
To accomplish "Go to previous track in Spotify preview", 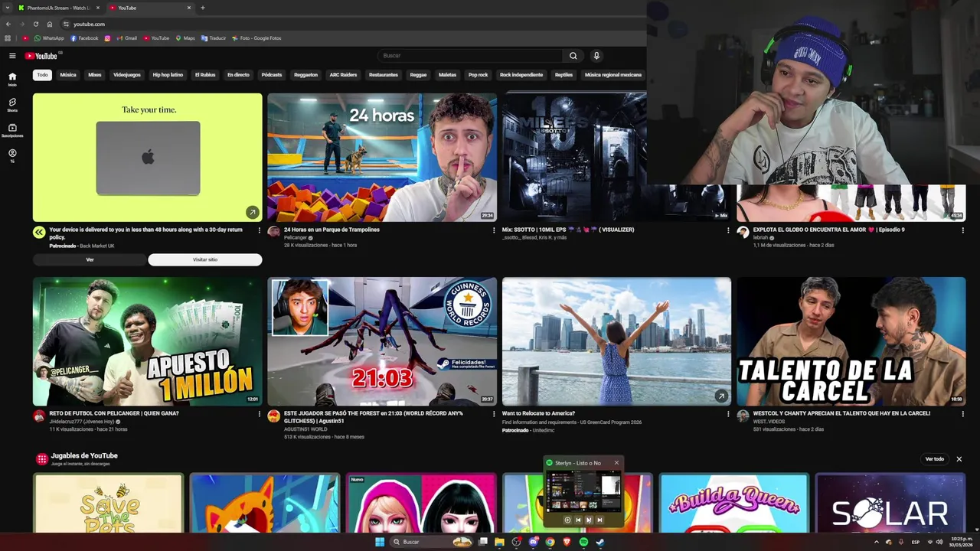I will [x=578, y=520].
